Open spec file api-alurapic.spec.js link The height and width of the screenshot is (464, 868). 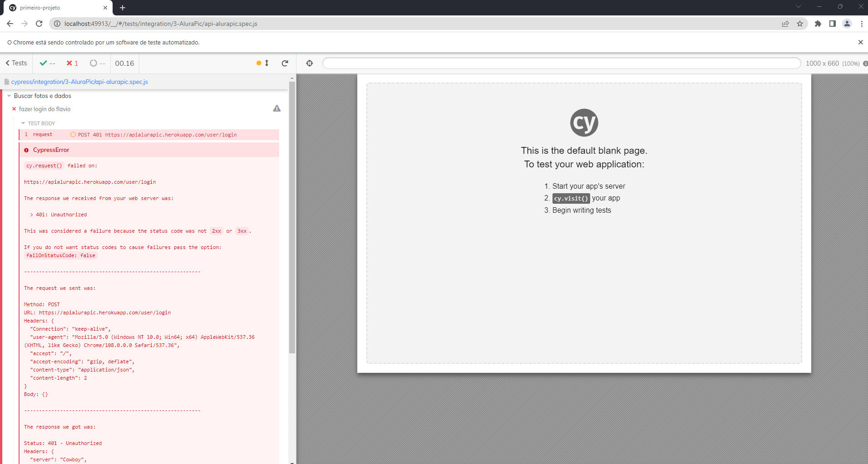[79, 82]
